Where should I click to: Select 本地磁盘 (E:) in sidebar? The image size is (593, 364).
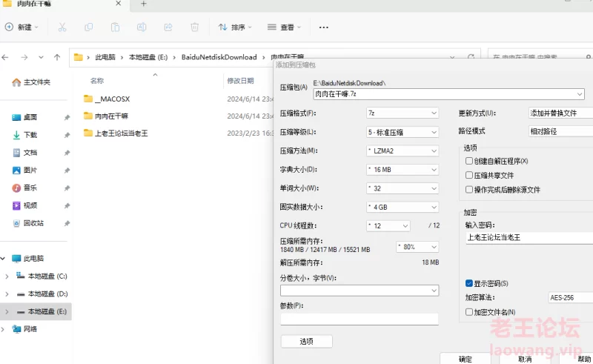pyautogui.click(x=36, y=312)
